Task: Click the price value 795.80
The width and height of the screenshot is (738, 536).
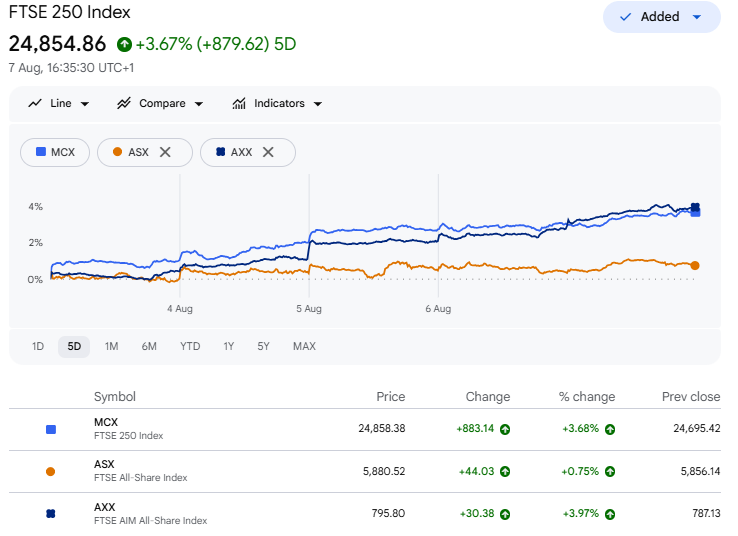Action: point(388,513)
